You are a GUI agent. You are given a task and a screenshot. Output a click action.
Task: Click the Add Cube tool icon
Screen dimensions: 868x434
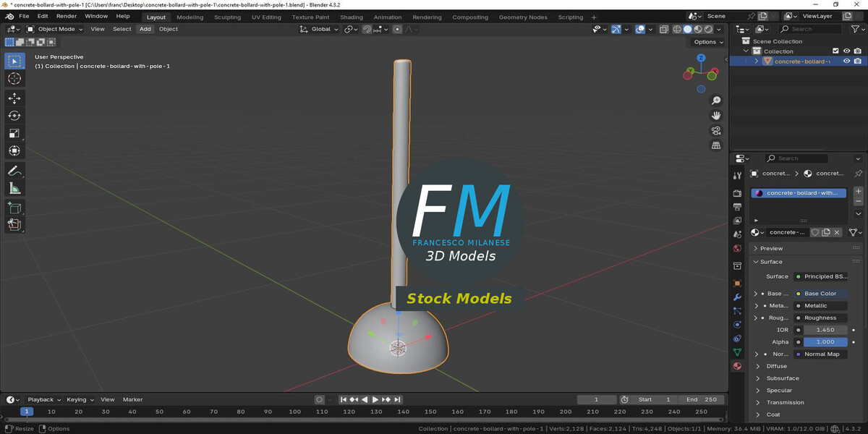14,208
